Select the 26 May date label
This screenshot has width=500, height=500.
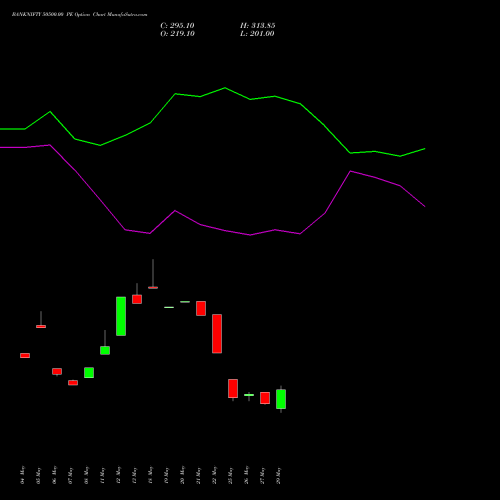point(246,475)
